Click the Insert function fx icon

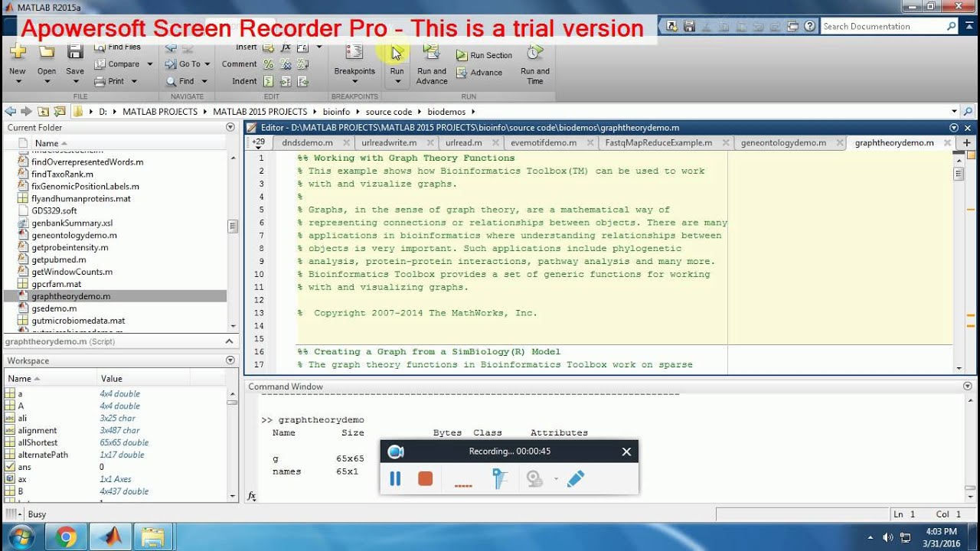tap(286, 47)
